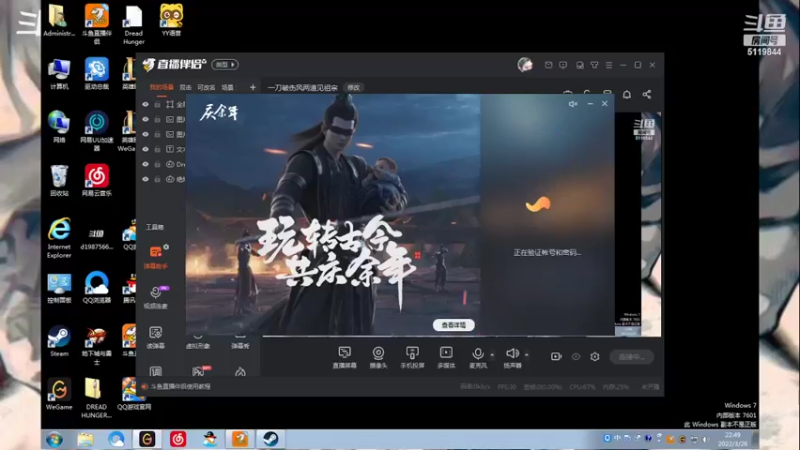Switch to Steam in the taskbar
Screen dimensions: 800x450
(270, 439)
